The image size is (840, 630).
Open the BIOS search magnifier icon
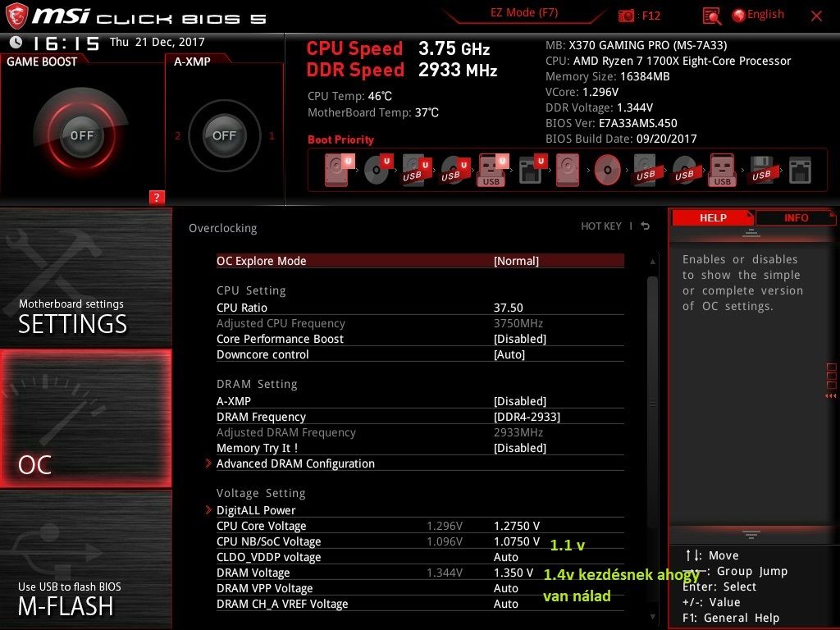coord(711,16)
